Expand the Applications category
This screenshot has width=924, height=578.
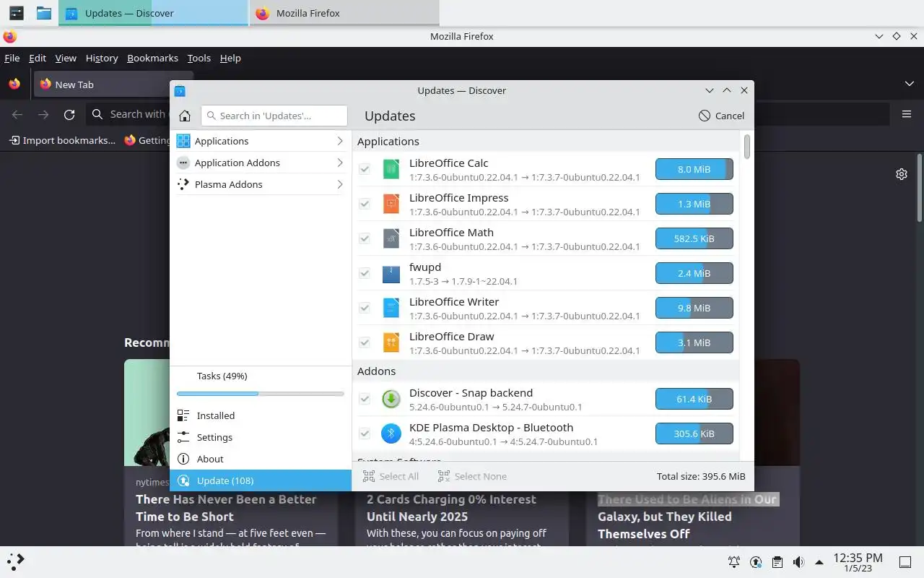click(339, 141)
